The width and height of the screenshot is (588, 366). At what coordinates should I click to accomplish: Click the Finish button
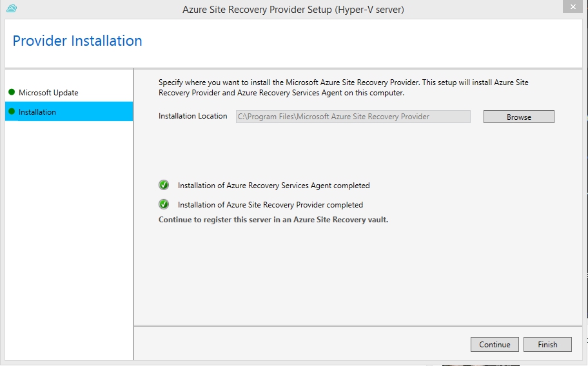pyautogui.click(x=547, y=345)
